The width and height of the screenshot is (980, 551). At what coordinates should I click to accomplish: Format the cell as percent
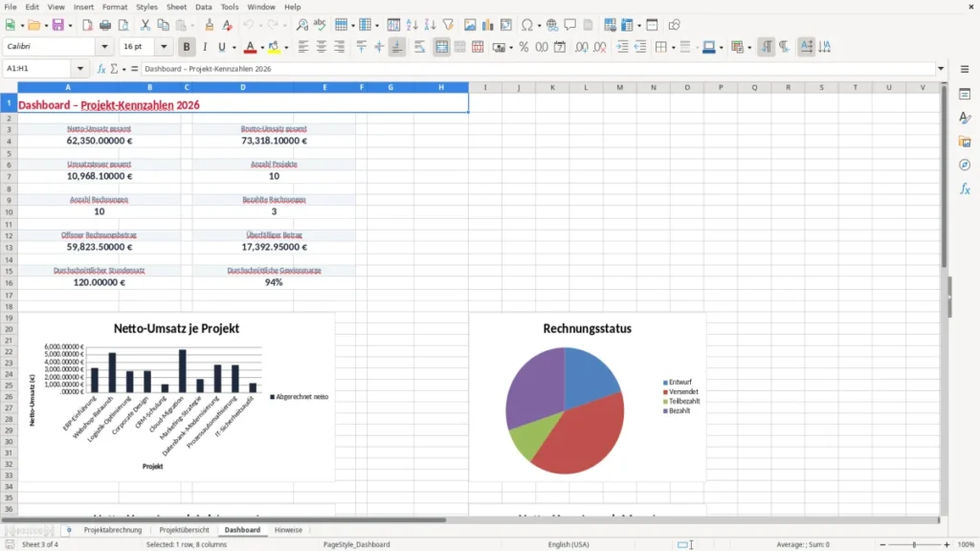pyautogui.click(x=523, y=47)
